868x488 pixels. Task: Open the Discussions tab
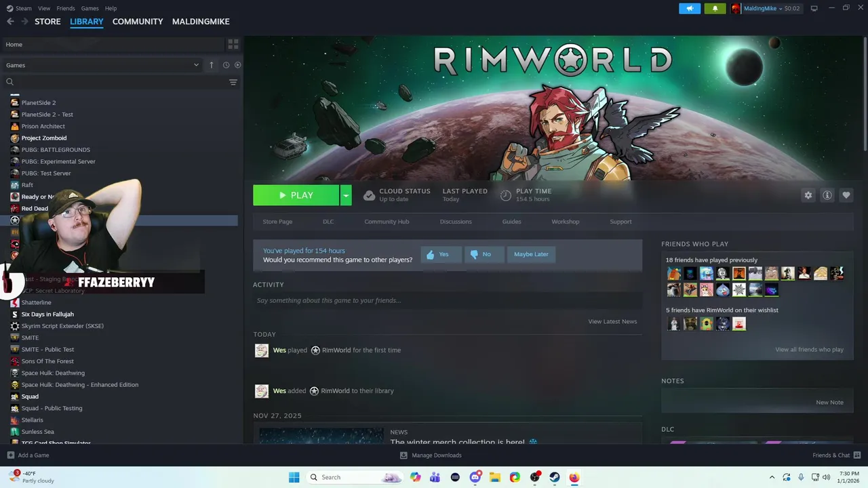tap(456, 222)
